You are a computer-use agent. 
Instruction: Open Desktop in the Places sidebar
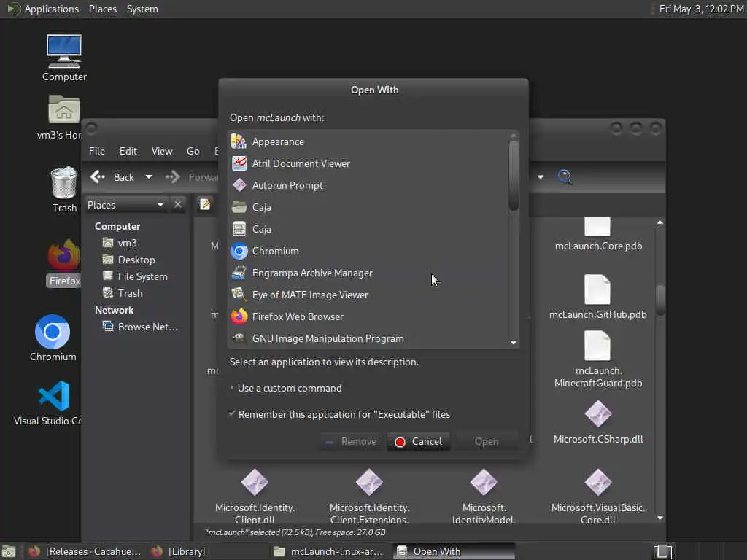point(129,260)
